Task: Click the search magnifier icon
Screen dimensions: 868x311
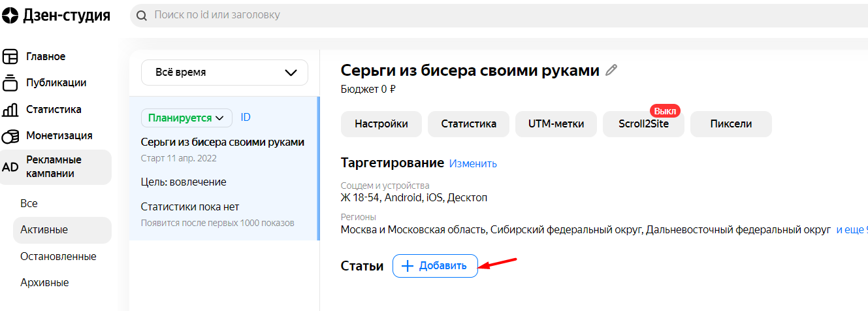Action: 142,14
